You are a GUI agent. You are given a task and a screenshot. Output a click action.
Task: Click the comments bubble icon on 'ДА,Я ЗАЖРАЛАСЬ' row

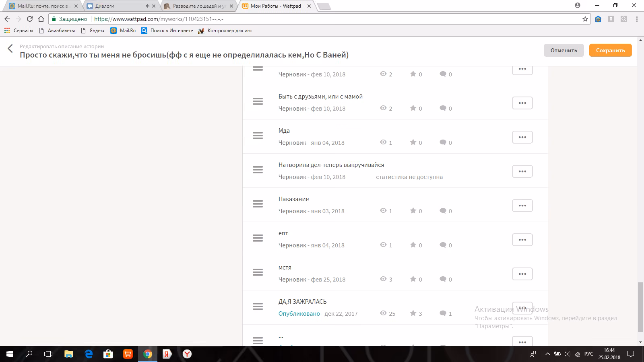point(443,313)
